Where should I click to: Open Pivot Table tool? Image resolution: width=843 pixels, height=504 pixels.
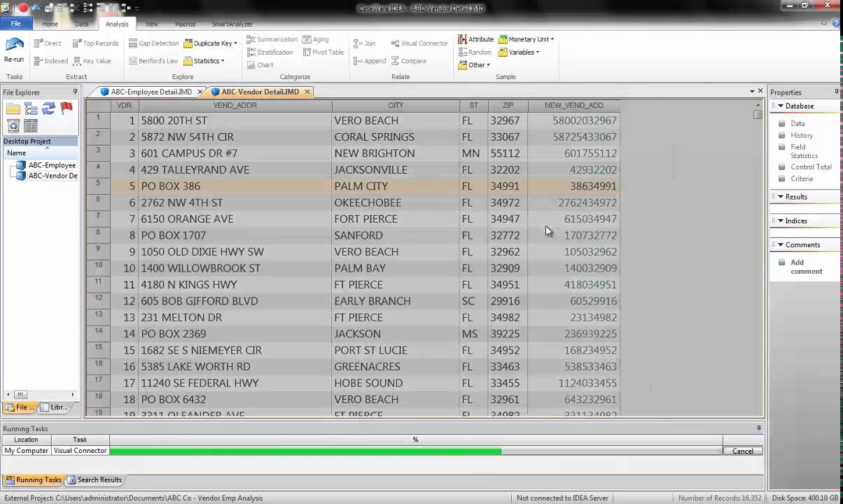323,52
